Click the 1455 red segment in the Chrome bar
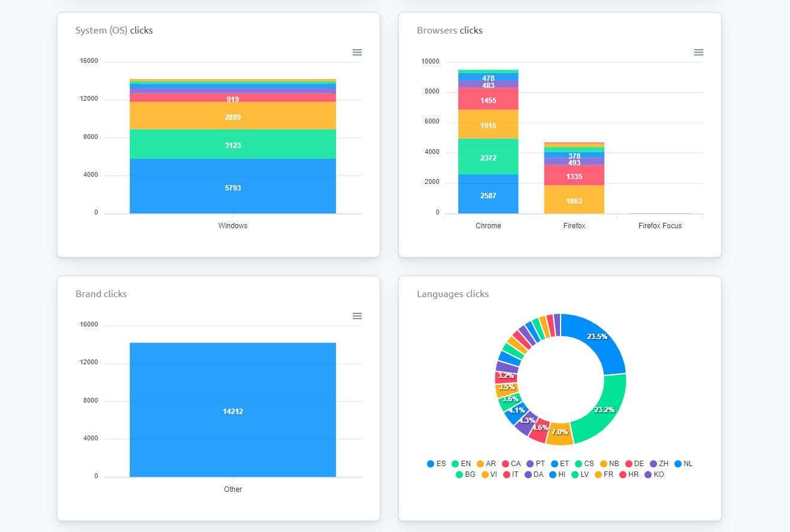The height and width of the screenshot is (532, 790). coord(488,99)
